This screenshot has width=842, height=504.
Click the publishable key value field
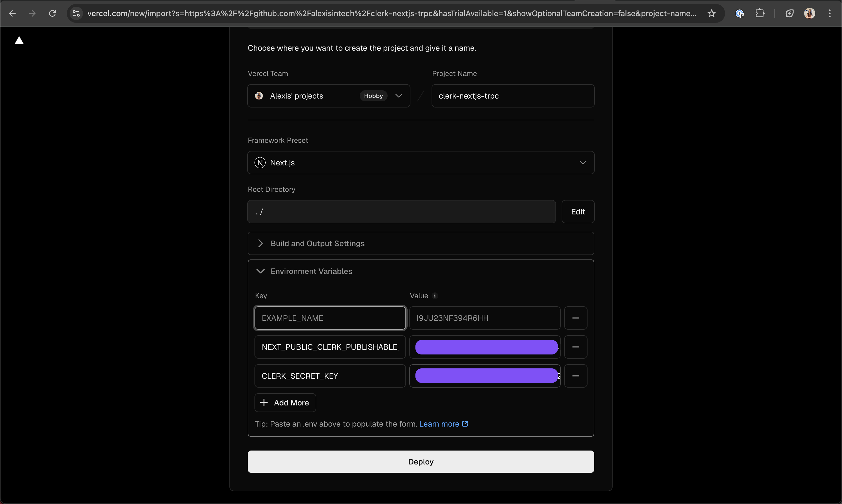coord(484,347)
